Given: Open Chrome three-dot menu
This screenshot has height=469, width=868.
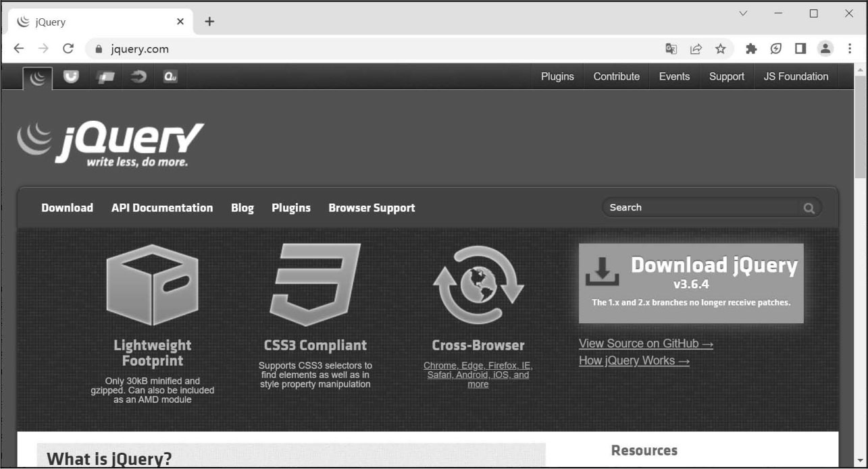Looking at the screenshot, I should tap(850, 49).
